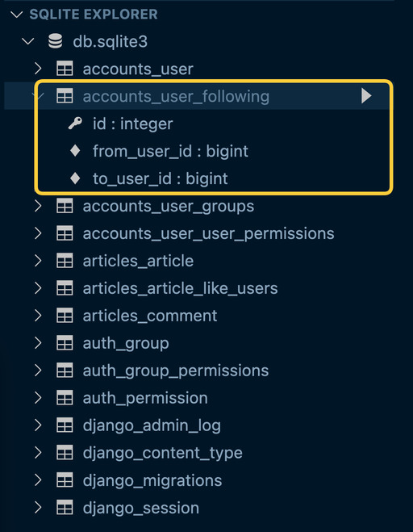Click the django_migrations table icon
Image resolution: width=413 pixels, height=532 pixels.
(x=65, y=480)
